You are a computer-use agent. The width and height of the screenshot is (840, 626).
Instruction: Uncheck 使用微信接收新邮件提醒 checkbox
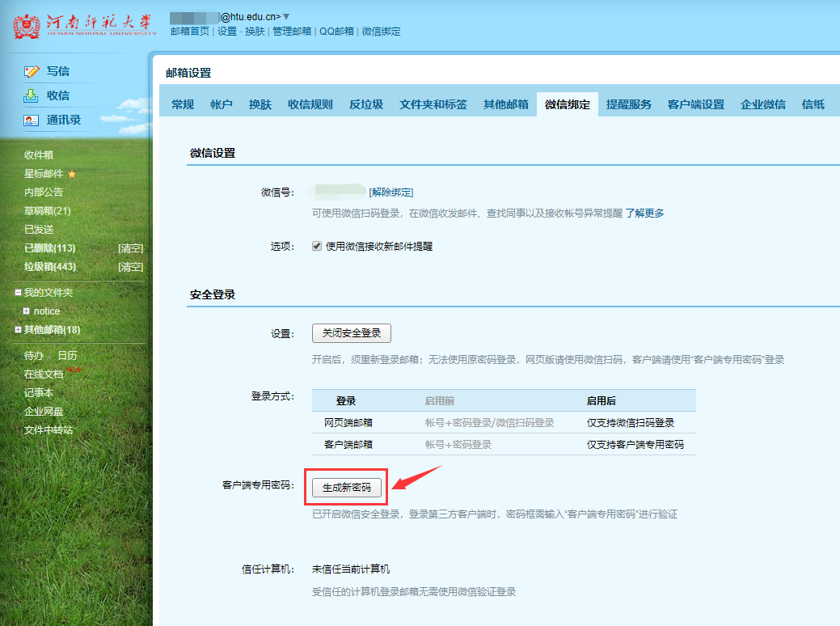318,246
